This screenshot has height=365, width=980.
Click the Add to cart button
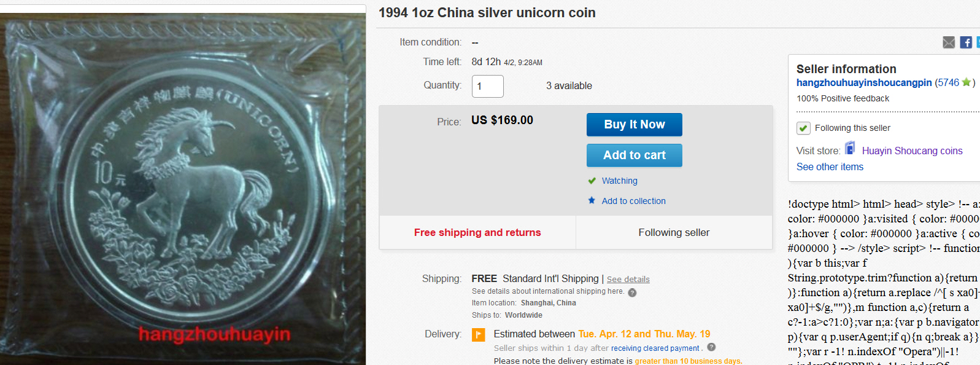(x=634, y=155)
